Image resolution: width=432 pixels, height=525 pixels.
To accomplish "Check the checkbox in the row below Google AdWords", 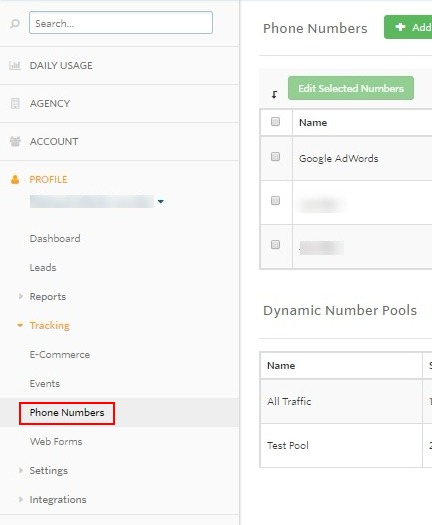I will tap(275, 201).
